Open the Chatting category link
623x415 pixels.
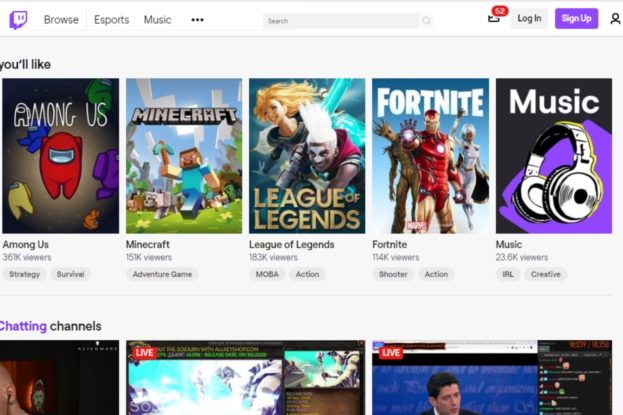(22, 326)
